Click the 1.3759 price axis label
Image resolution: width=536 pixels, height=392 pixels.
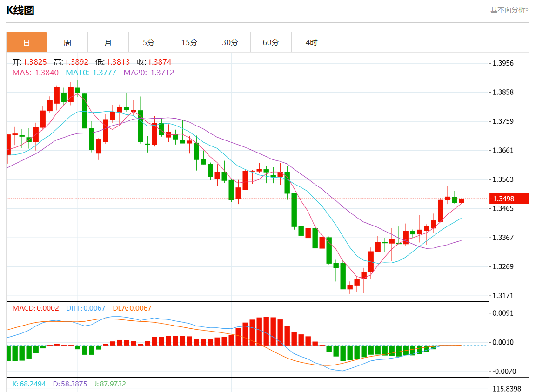[x=503, y=121]
